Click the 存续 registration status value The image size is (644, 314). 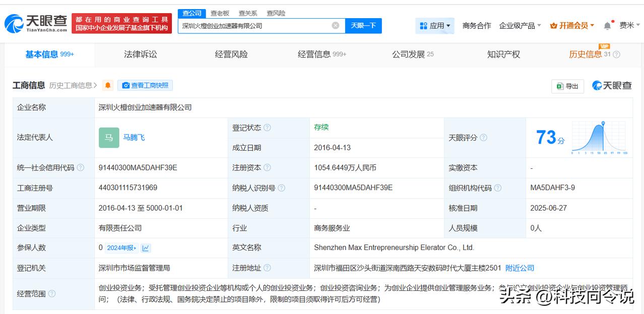click(321, 127)
